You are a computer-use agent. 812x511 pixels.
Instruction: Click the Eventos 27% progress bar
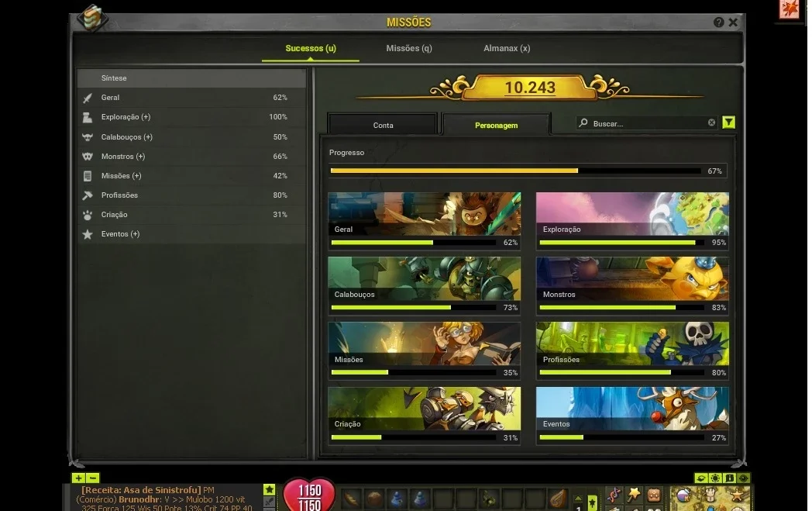[x=621, y=437]
